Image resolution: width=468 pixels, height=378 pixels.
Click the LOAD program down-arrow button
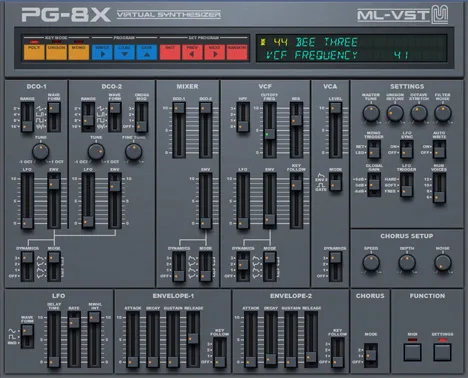[x=124, y=52]
